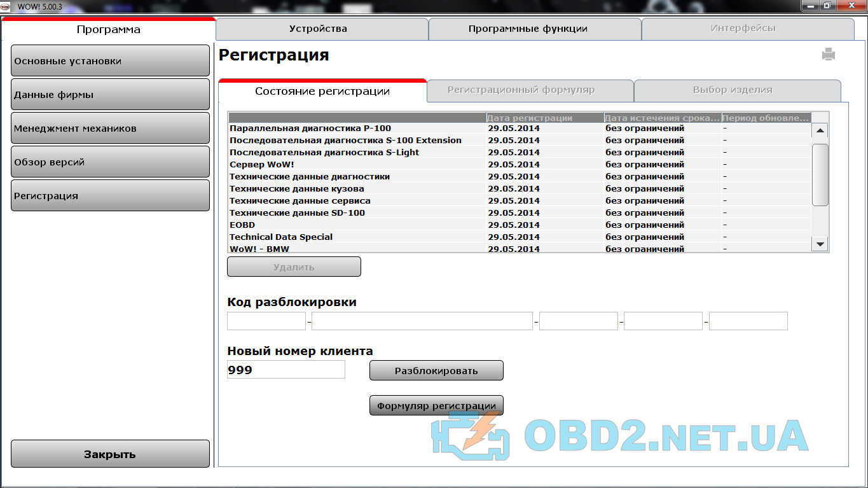Click the Удалить button
This screenshot has width=868, height=488.
point(294,267)
